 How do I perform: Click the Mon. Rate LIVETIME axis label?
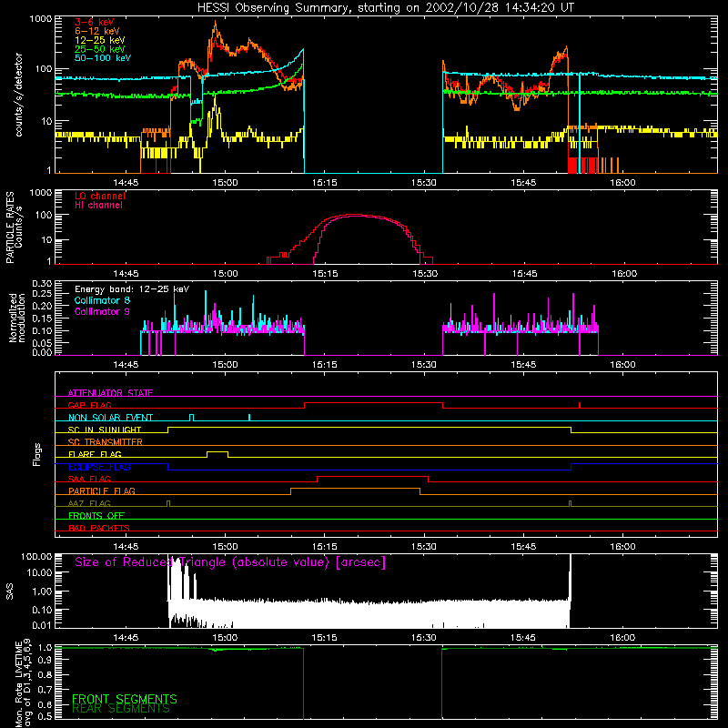[18, 684]
